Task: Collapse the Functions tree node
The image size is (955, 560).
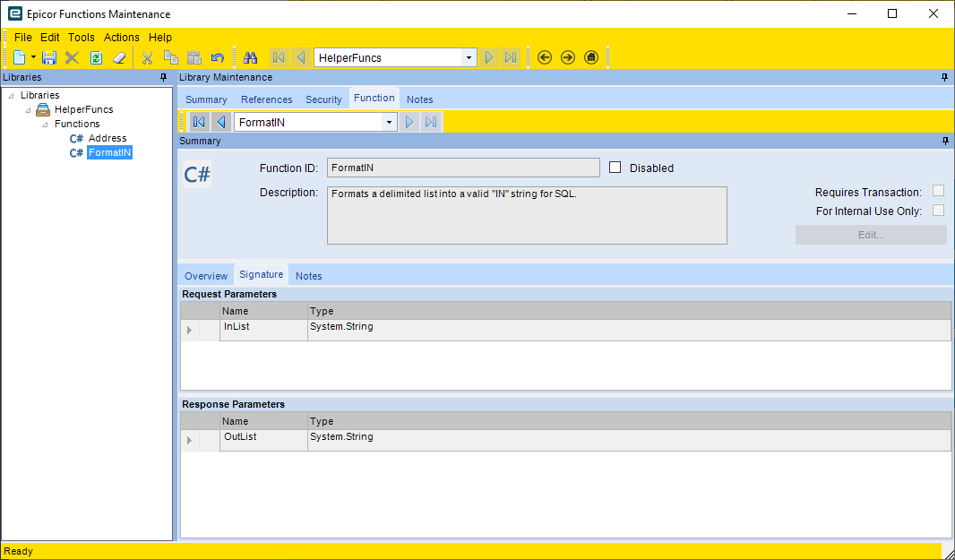Action: [x=45, y=125]
